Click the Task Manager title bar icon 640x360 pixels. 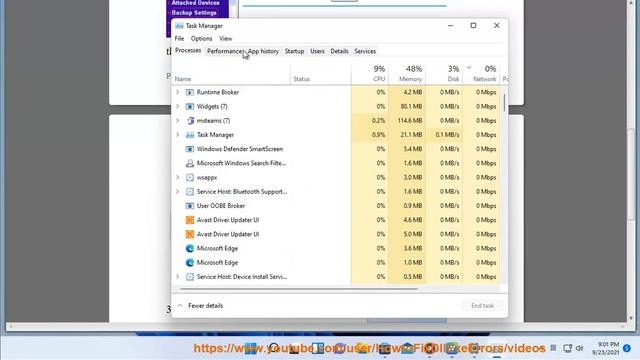click(x=179, y=26)
